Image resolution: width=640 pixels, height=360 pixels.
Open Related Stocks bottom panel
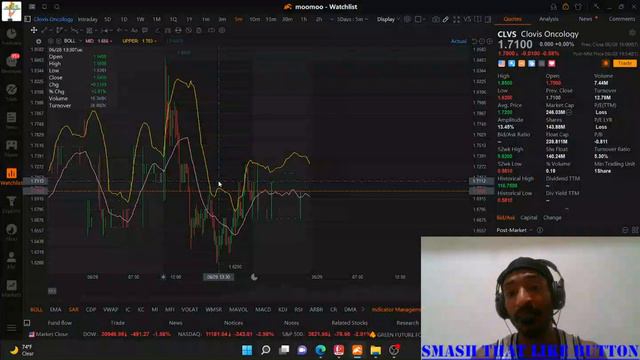(x=349, y=323)
